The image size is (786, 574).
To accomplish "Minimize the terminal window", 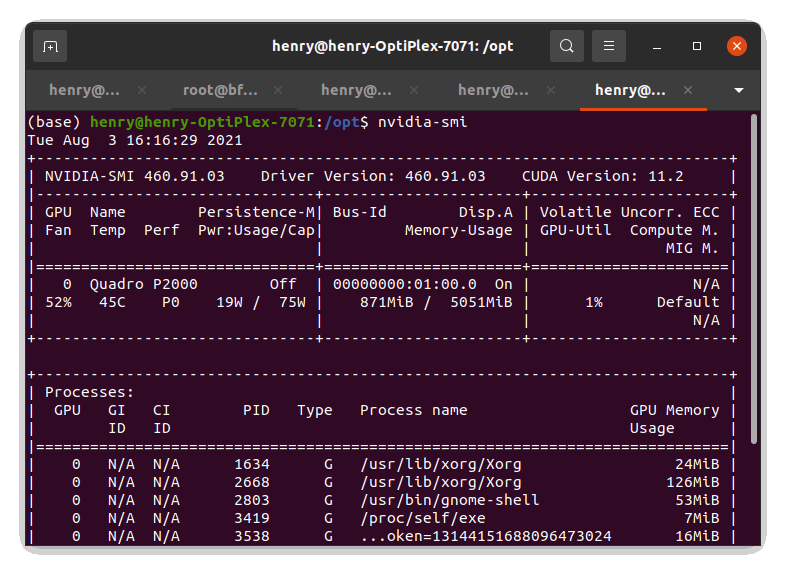I will click(x=657, y=47).
